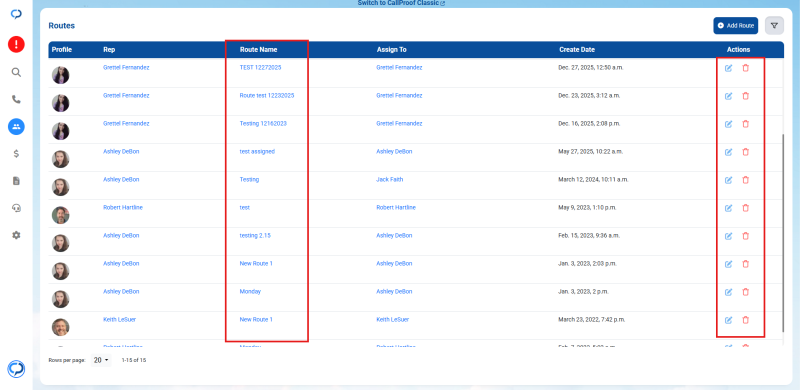Viewport: 800px width, 390px height.
Task: Delete the Testing 12162023 route
Action: pyautogui.click(x=745, y=124)
